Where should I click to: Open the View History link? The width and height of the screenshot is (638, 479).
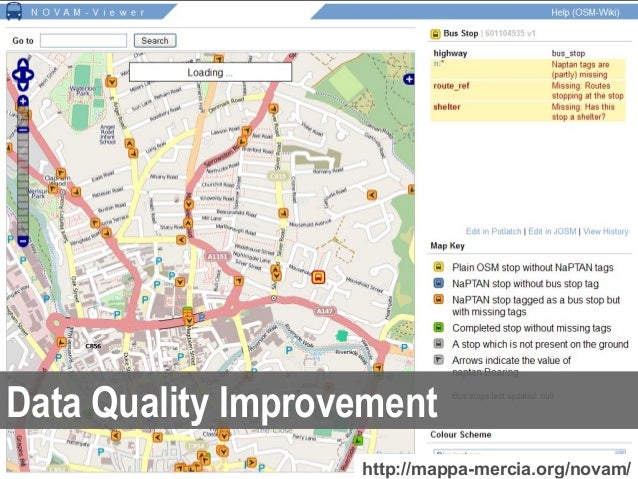point(606,231)
